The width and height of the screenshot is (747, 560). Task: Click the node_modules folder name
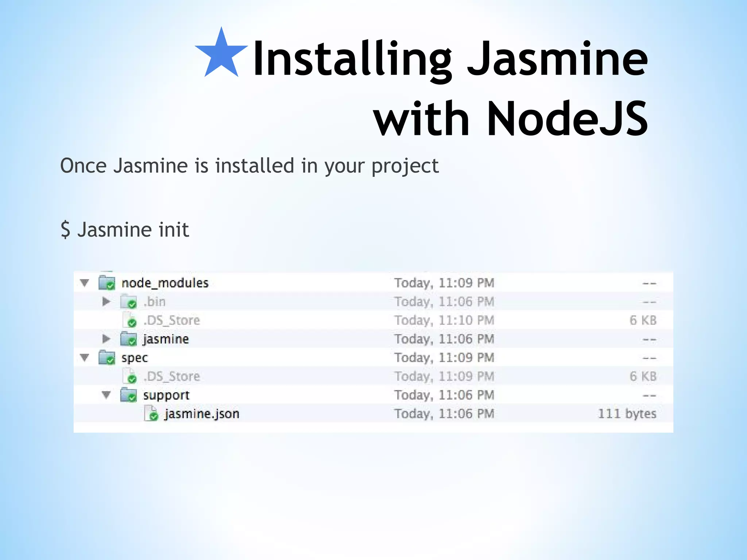pyautogui.click(x=165, y=283)
